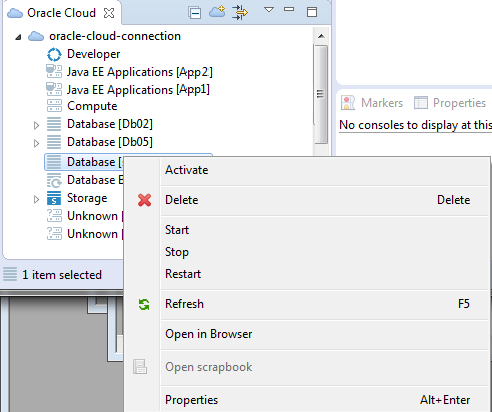Click the Storage service icon
Image resolution: width=492 pixels, height=412 pixels.
(54, 198)
